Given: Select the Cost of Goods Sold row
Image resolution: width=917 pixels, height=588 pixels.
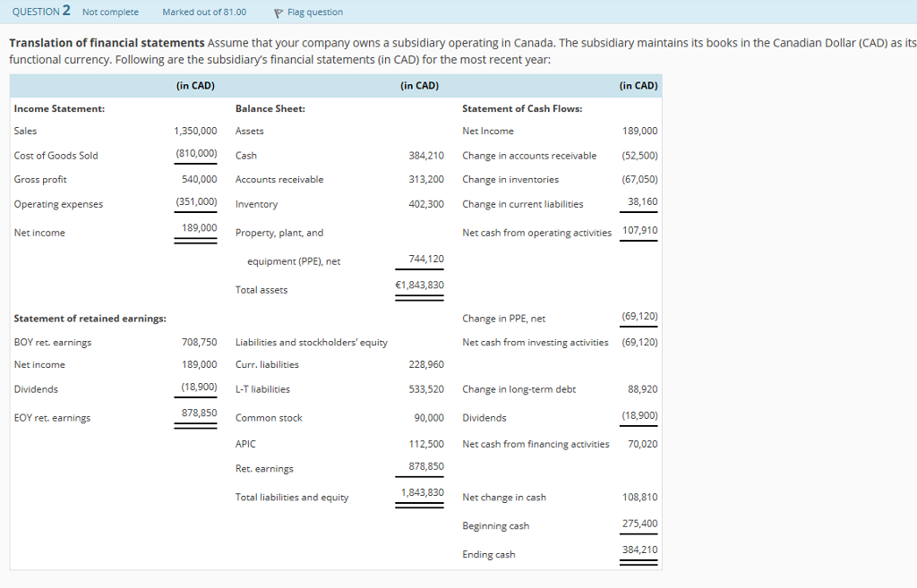Looking at the screenshot, I should click(x=58, y=155).
